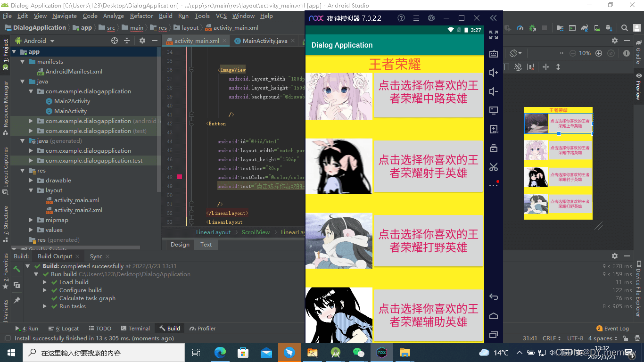The image size is (644, 362).
Task: Click Nox Android home button
Action: [x=494, y=316]
